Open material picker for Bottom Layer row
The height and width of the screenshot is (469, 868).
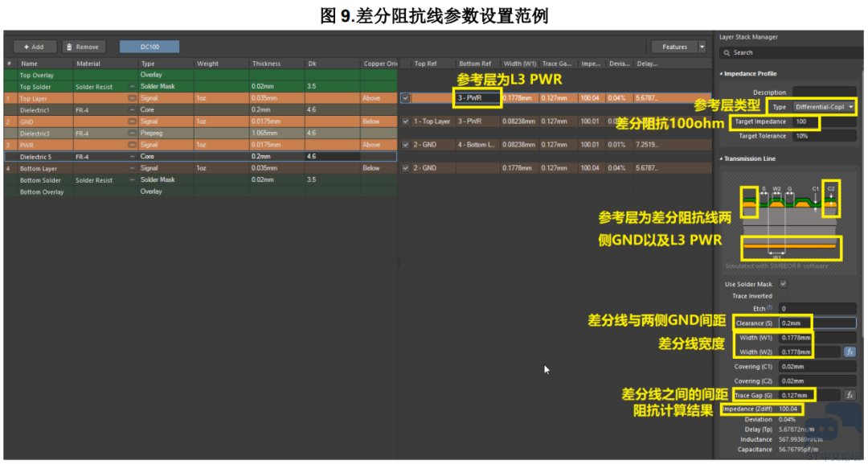[x=132, y=168]
